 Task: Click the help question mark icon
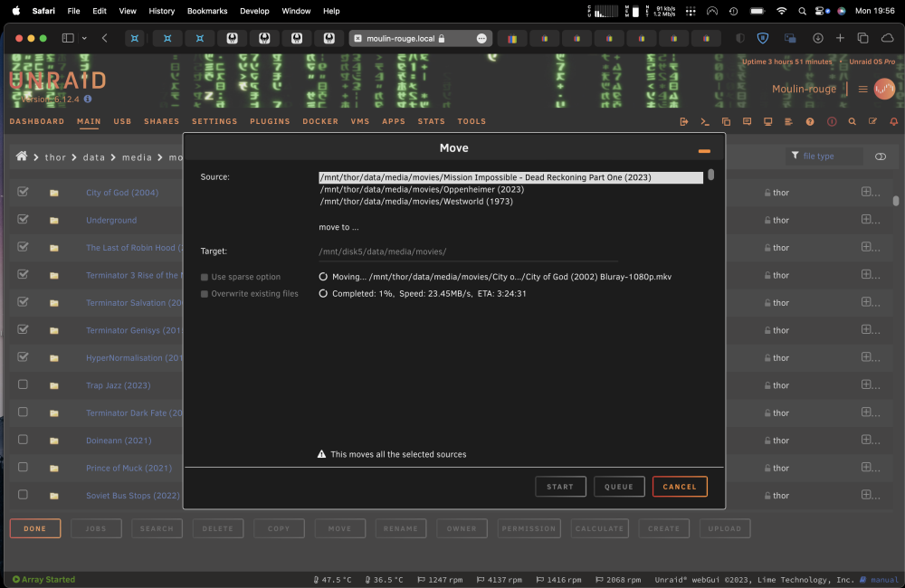(810, 122)
